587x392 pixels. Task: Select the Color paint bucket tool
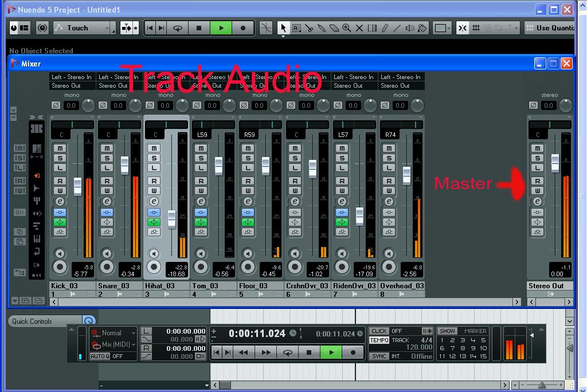(422, 28)
